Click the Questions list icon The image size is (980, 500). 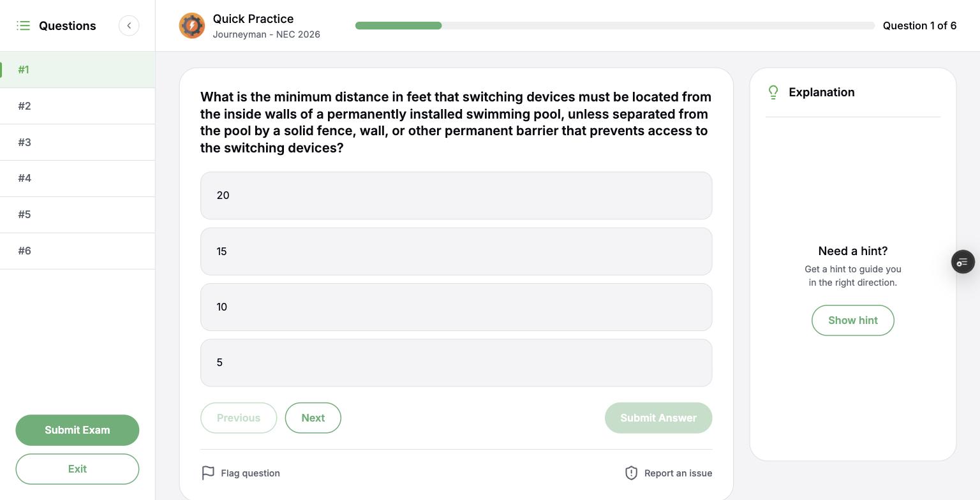click(24, 26)
